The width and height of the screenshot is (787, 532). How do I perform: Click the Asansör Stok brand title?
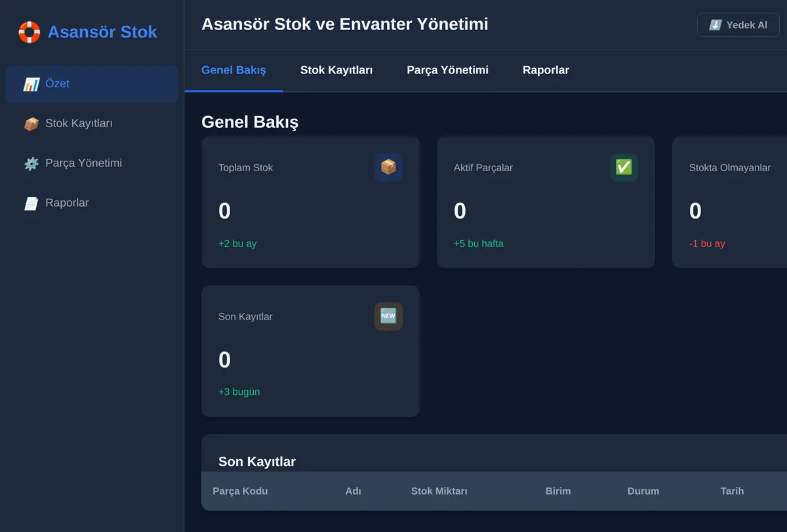[102, 31]
